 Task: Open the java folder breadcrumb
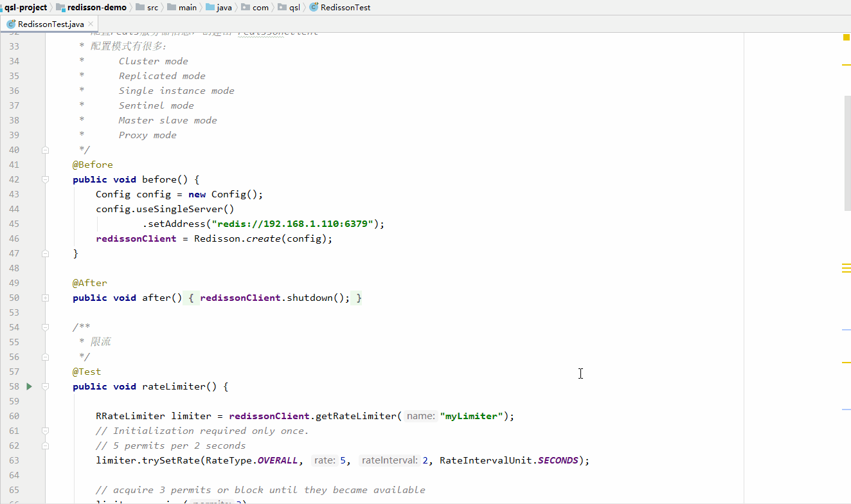tap(219, 8)
